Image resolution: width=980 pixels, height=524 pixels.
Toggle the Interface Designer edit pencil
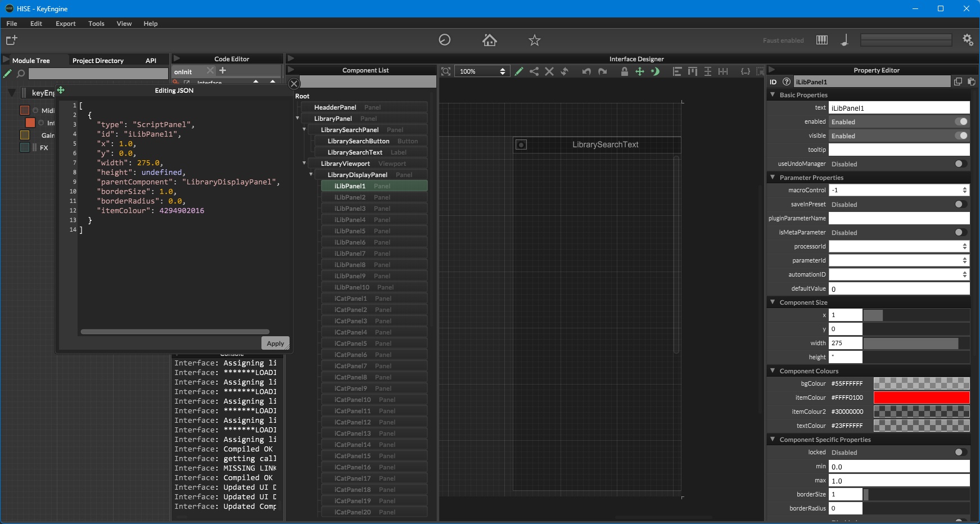click(x=519, y=71)
